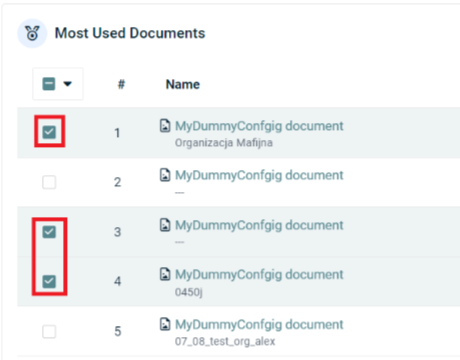Screen dimensions: 460x360
Task: Toggle the select-all header checkbox
Action: [x=49, y=84]
